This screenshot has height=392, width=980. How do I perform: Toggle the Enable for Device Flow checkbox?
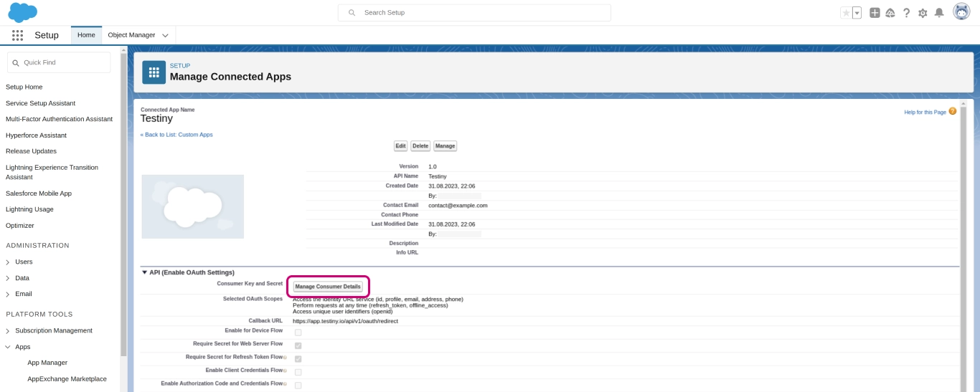coord(298,333)
